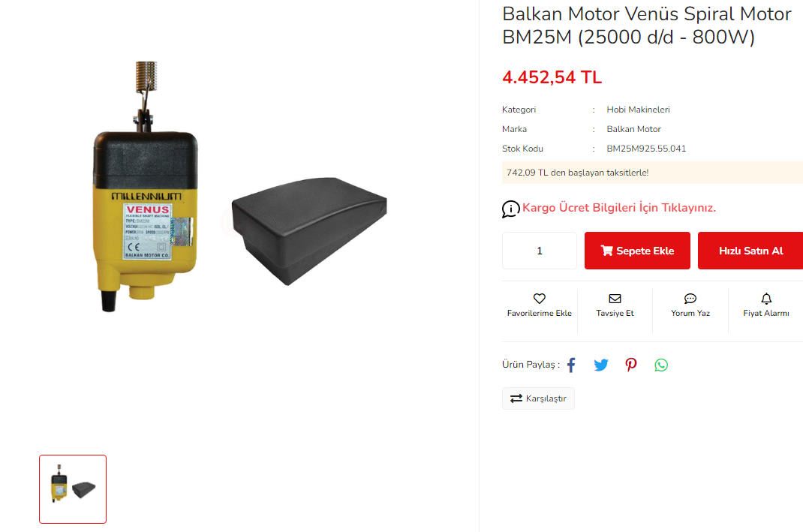Share product on Facebook
Screen dimensions: 803x532
[571, 365]
